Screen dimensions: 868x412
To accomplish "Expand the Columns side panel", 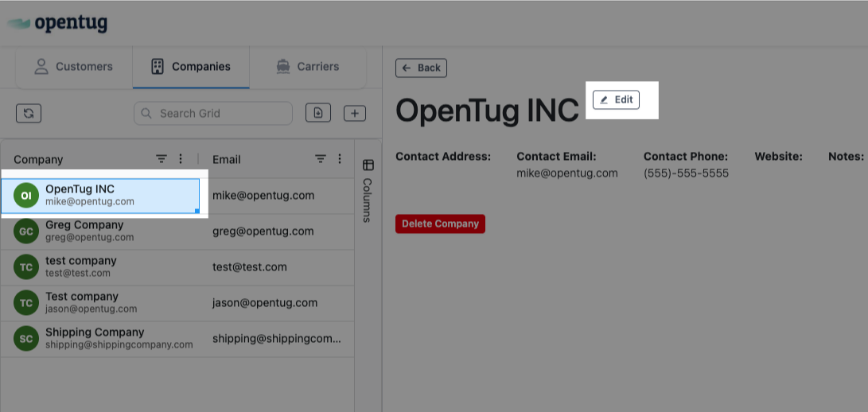I will pyautogui.click(x=368, y=191).
